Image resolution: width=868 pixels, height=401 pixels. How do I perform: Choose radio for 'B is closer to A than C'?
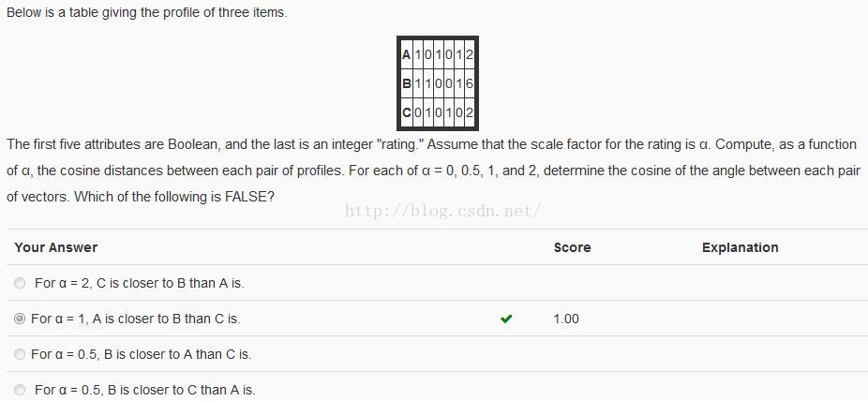[x=20, y=354]
